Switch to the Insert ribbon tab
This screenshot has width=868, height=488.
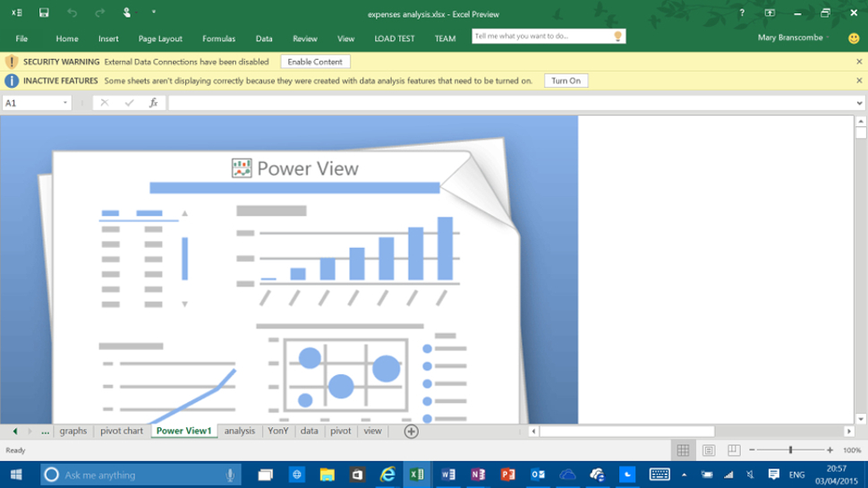click(x=108, y=39)
